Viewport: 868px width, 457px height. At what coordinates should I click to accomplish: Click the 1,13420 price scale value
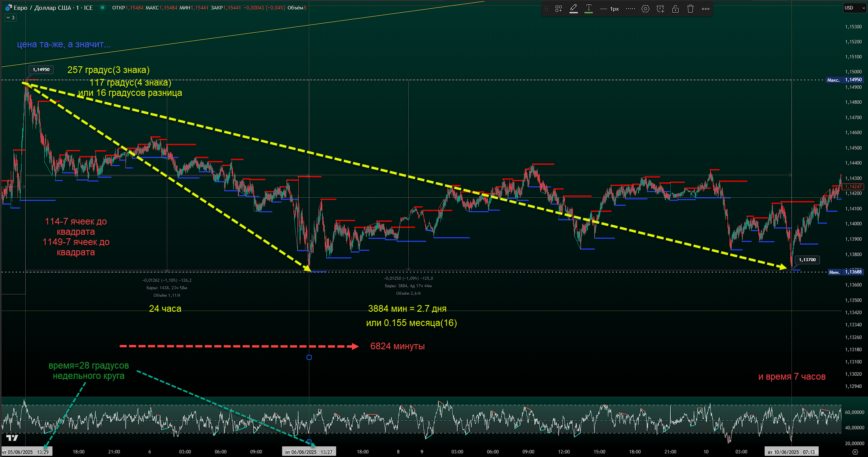click(853, 313)
